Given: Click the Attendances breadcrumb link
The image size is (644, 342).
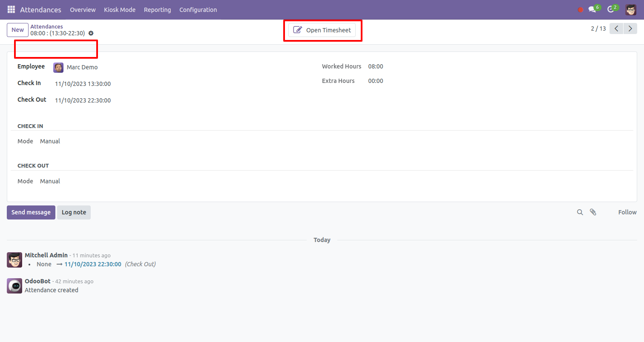Looking at the screenshot, I should [46, 26].
